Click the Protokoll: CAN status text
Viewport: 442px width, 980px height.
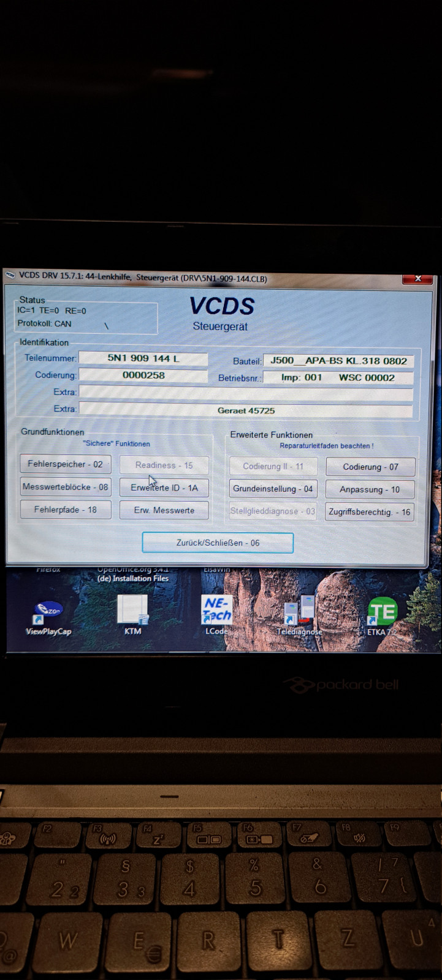[44, 323]
